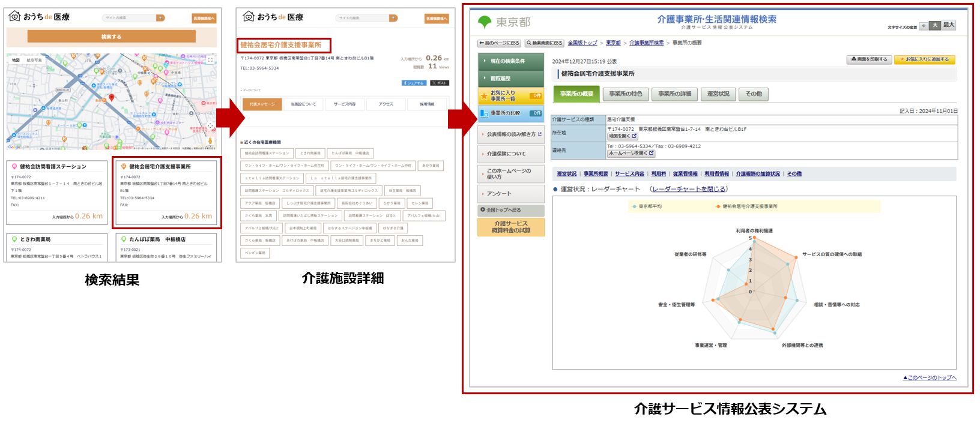
Task: Click お気に入りに追加する star button
Action: [925, 59]
